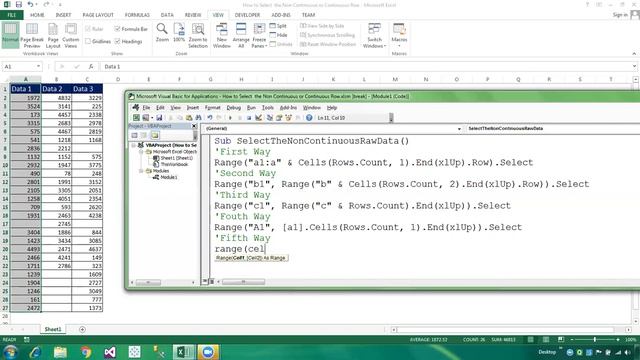The image size is (640, 360).
Task: Switch to Page Break Preview
Action: 32,35
